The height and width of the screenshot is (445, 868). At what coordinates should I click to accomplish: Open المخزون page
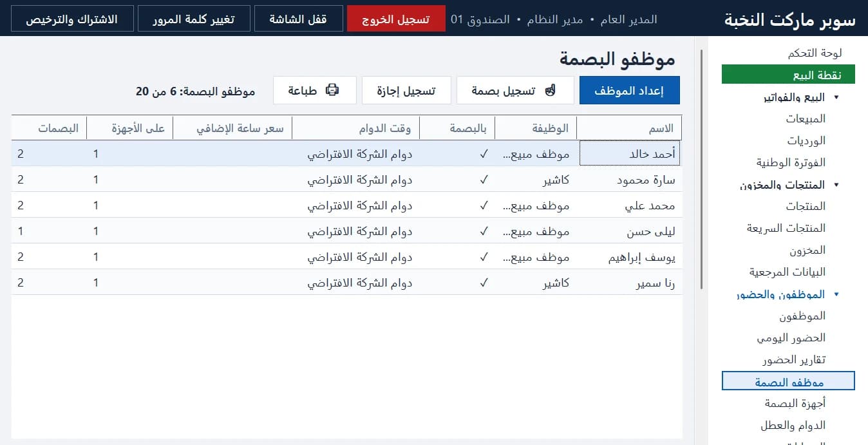click(x=807, y=250)
